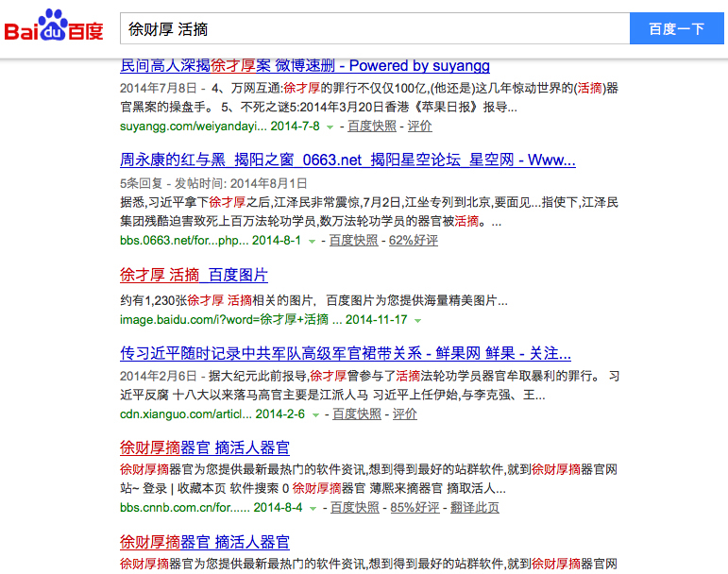Click the search input field
Image resolution: width=728 pixels, height=574 pixels.
point(375,28)
